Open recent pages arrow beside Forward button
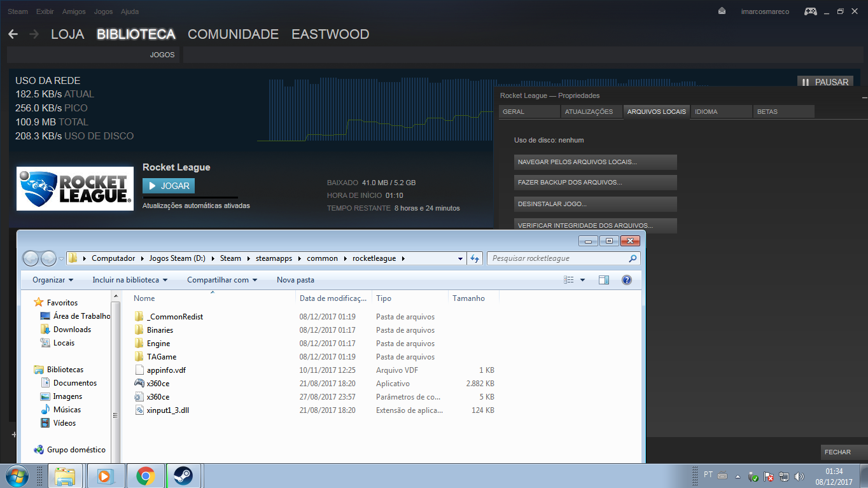This screenshot has width=868, height=488. [x=61, y=259]
